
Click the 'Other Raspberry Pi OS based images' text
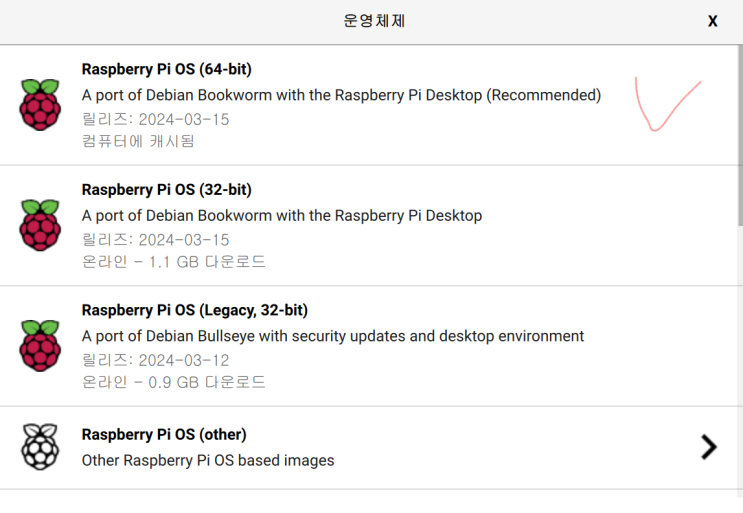coord(208,460)
